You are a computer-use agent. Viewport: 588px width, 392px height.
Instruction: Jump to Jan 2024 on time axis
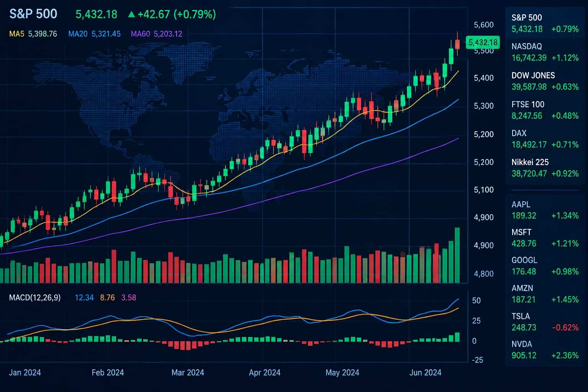coord(25,372)
